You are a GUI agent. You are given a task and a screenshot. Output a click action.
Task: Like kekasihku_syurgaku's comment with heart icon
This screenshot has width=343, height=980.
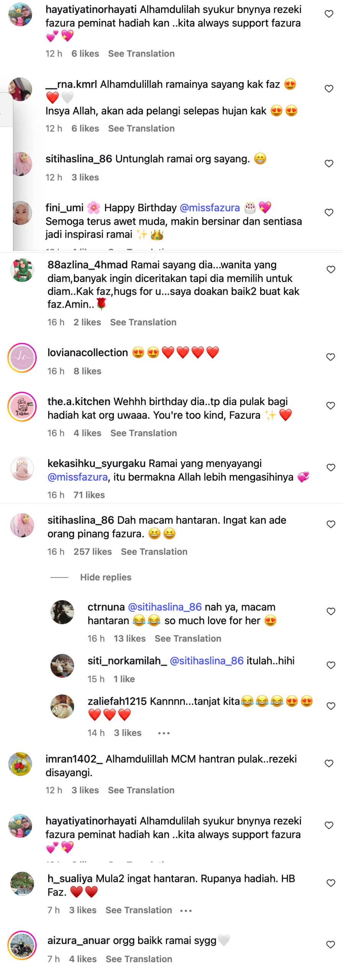click(x=331, y=467)
